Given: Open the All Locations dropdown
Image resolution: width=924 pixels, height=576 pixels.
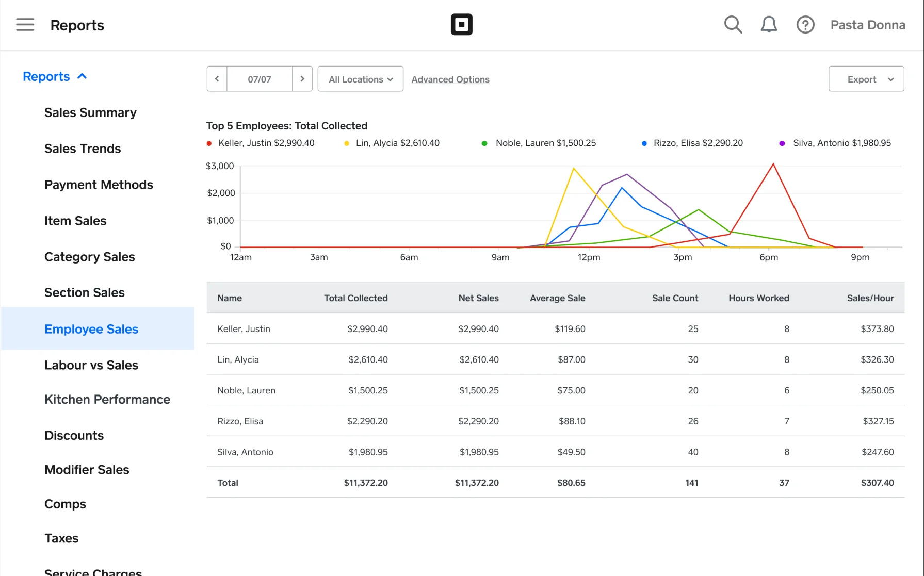Looking at the screenshot, I should point(361,79).
